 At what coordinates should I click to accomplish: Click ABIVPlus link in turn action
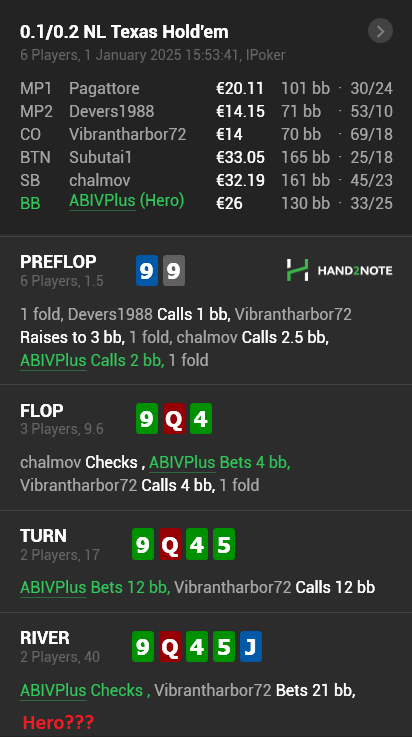[x=53, y=588]
